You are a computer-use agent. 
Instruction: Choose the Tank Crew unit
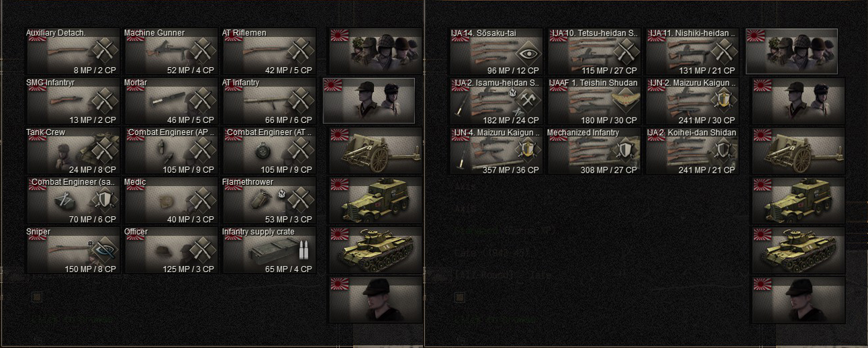point(73,150)
